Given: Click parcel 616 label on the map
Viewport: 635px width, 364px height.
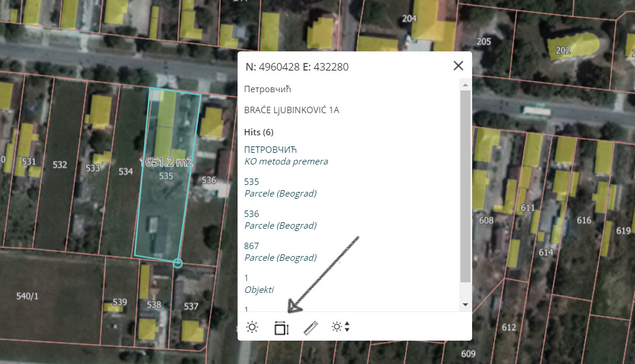Looking at the screenshot, I should pyautogui.click(x=584, y=220).
